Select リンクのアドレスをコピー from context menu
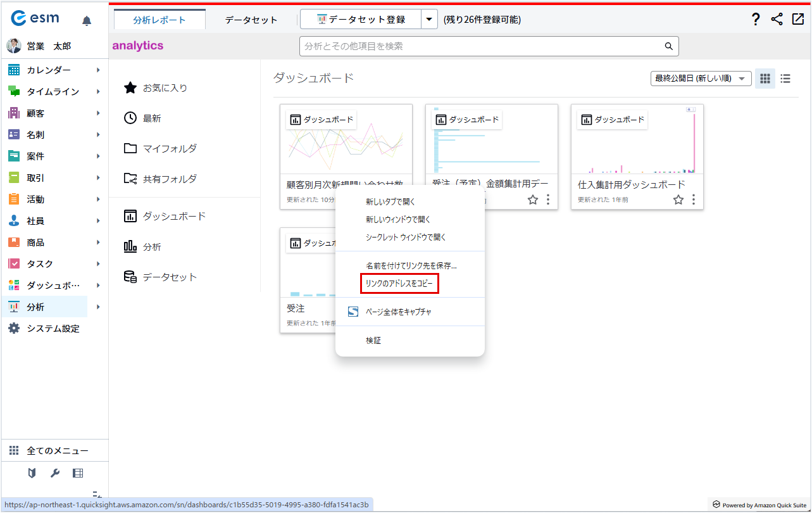The height and width of the screenshot is (513, 812). [x=399, y=284]
